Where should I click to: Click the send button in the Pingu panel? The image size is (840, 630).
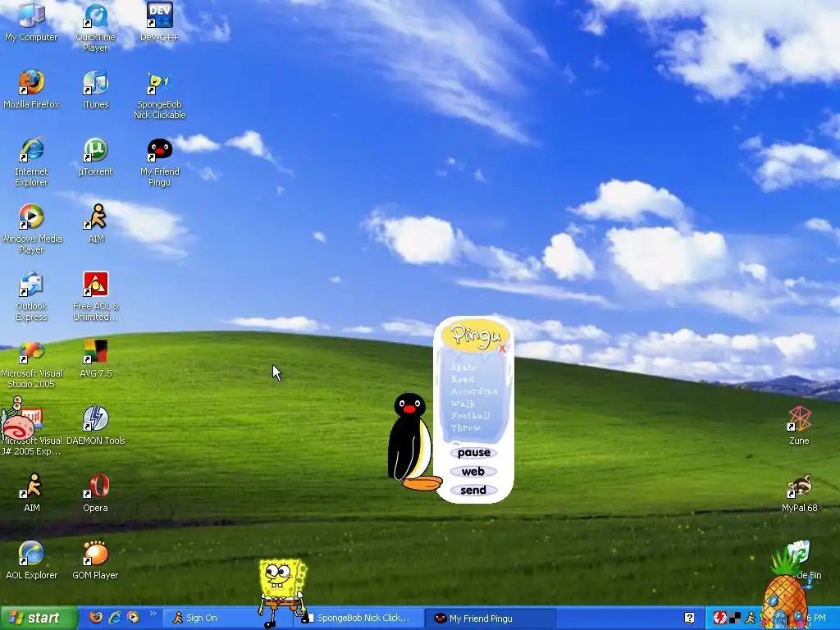473,491
